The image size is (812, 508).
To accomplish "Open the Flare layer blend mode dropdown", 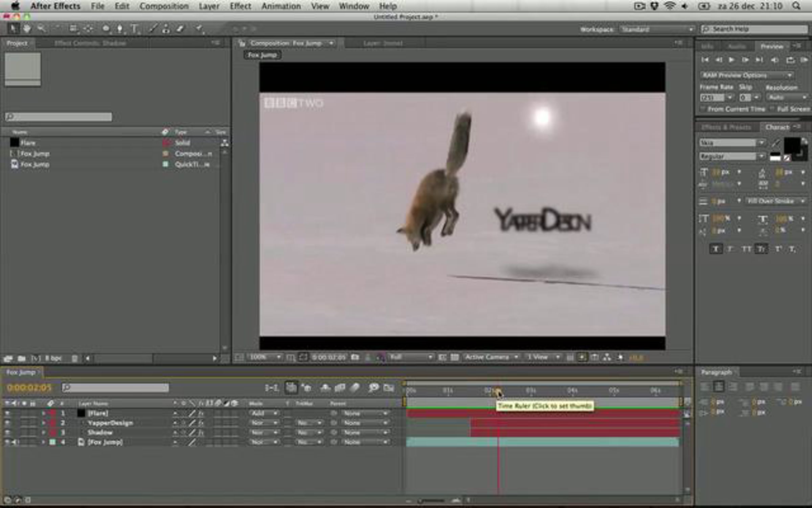I will (x=264, y=414).
